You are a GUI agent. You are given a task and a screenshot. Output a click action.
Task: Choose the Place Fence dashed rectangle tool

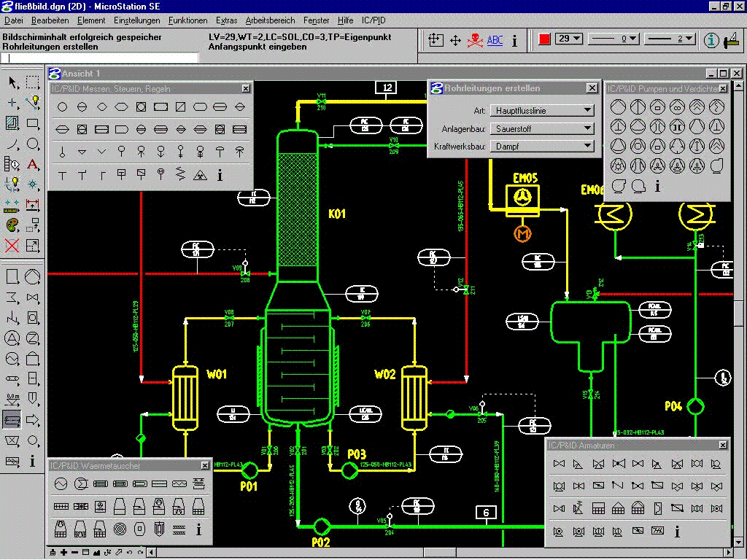click(32, 82)
